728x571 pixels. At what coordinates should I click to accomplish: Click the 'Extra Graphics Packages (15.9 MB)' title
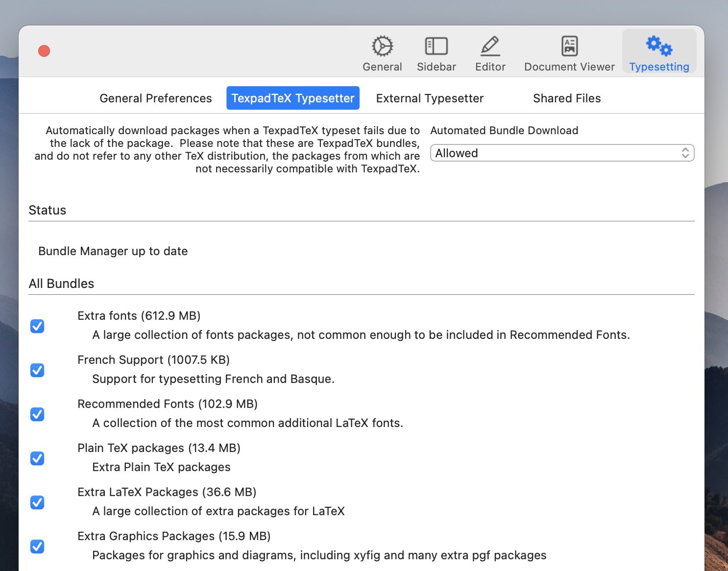click(174, 536)
